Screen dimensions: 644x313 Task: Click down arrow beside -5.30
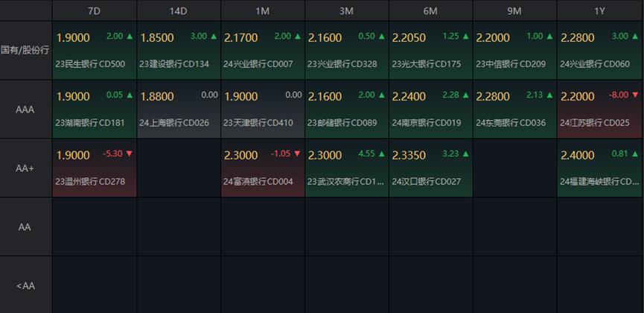[x=130, y=154]
